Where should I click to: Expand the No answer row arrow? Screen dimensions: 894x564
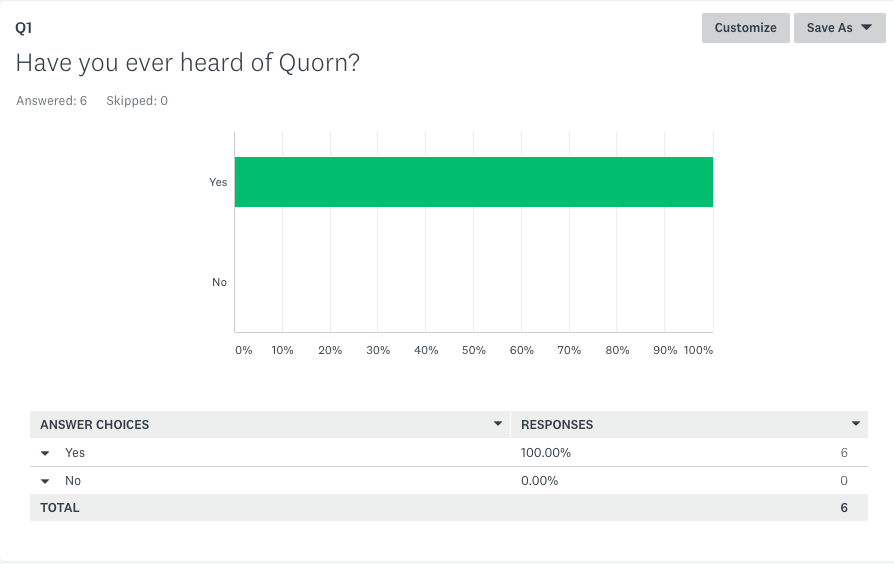tap(45, 481)
